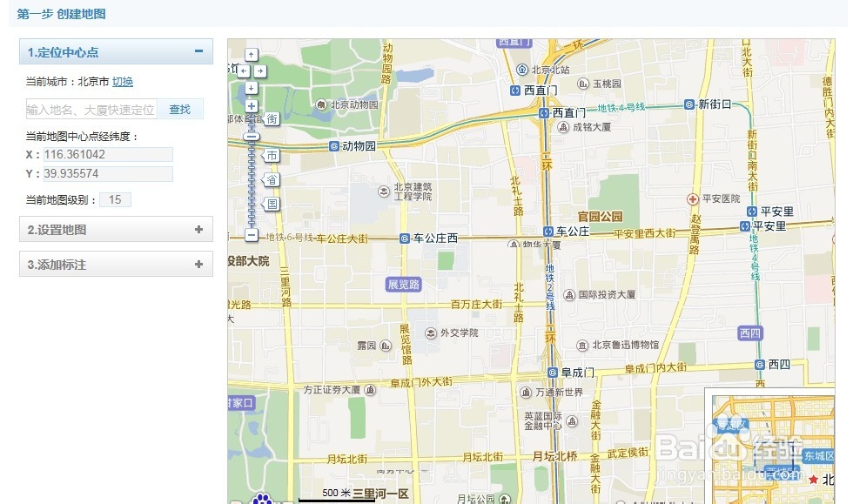Click the minus icon on 定位中心点 header
Image resolution: width=853 pixels, height=504 pixels.
point(198,51)
